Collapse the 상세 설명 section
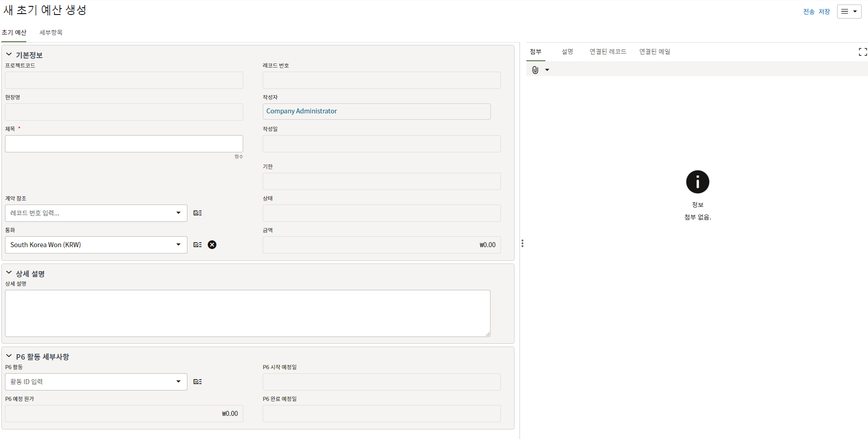This screenshot has height=439, width=868. tap(9, 273)
